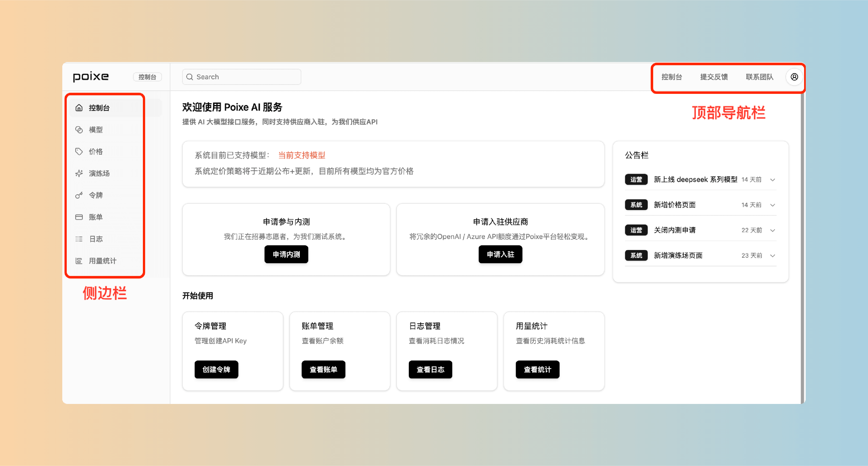Click the 价格 price tag icon
The image size is (868, 466).
pos(79,151)
